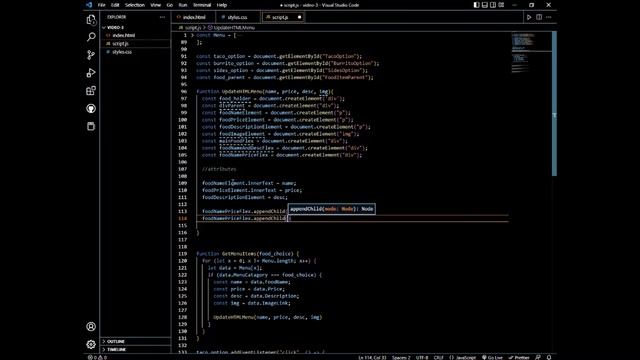This screenshot has width=640, height=360.
Task: Open the View menu
Action: 156,5
